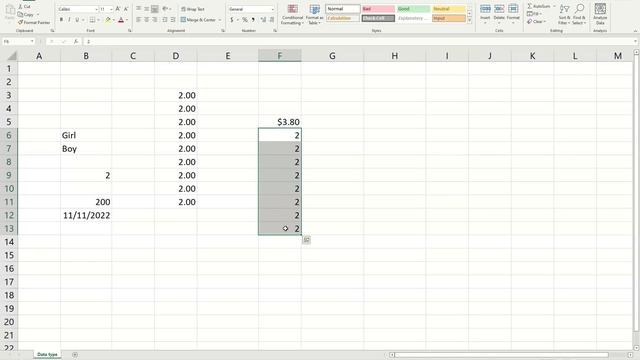Click Decrease Decimal icon
Viewport: 640px width, 360px height.
[272, 20]
